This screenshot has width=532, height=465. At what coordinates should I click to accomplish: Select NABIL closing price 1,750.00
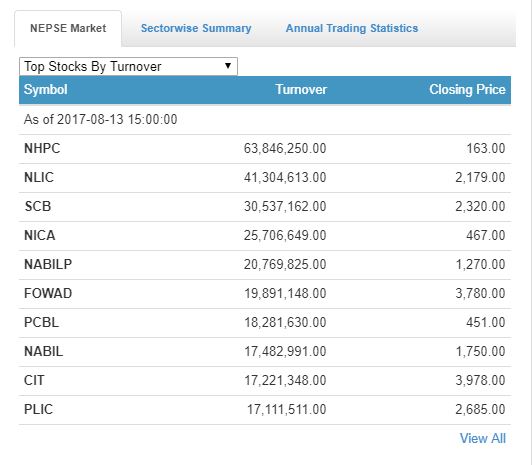point(480,351)
